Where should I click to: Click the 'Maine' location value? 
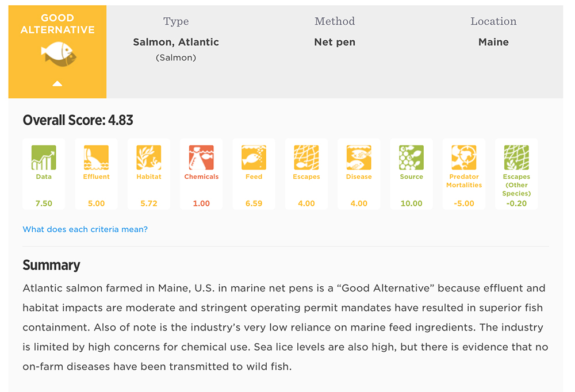coord(493,42)
